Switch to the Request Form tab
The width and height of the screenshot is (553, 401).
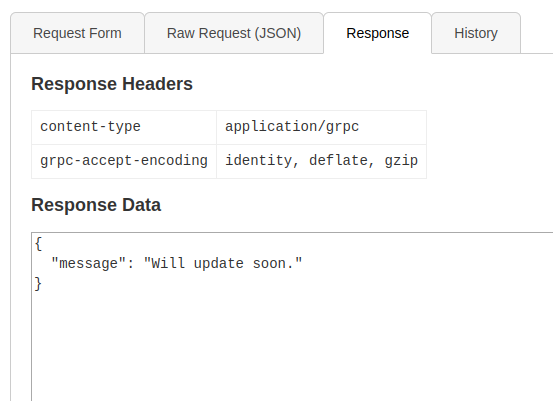[77, 33]
